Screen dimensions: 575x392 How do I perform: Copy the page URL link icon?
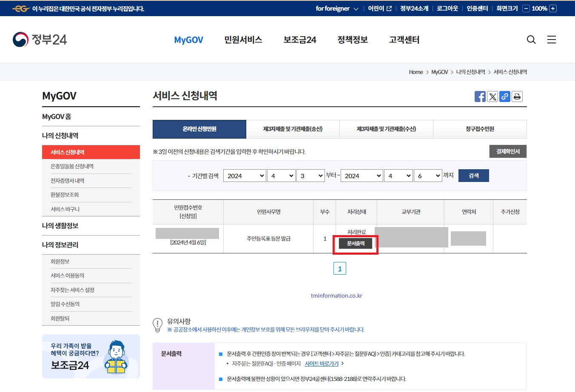click(505, 97)
